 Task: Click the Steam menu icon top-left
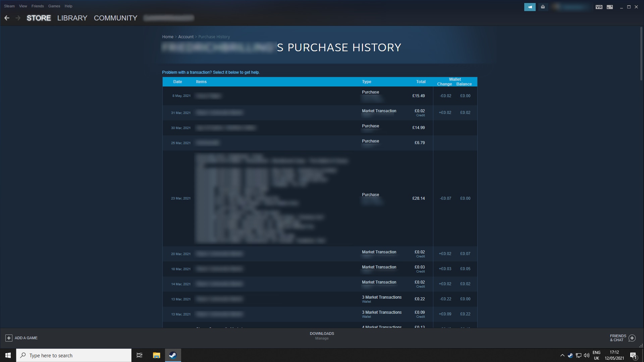point(9,6)
